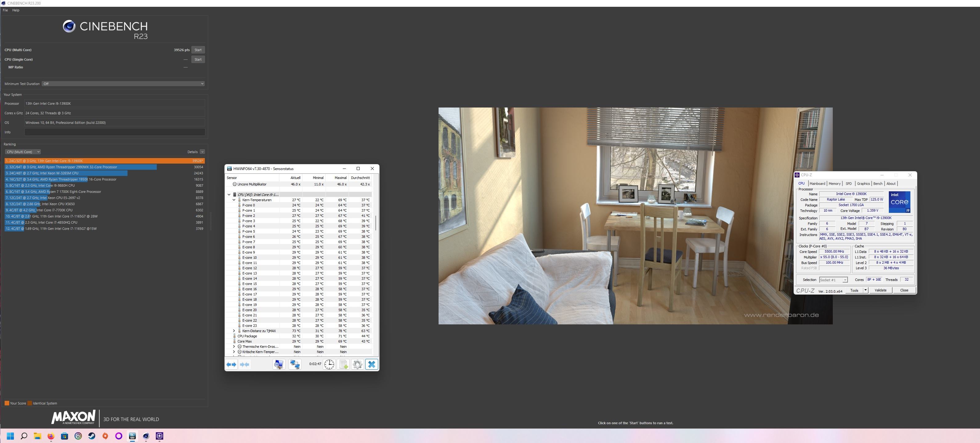Open the CPU-Z Socket #1 selection dropdown
The image size is (980, 443).
pyautogui.click(x=833, y=280)
